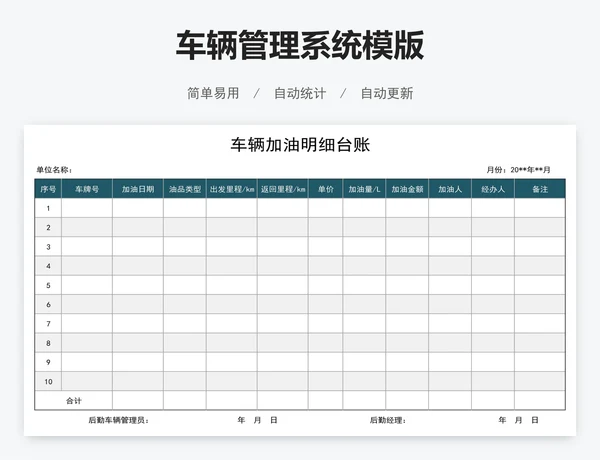Click sequence number cell 8
600x460 pixels.
coord(48,343)
